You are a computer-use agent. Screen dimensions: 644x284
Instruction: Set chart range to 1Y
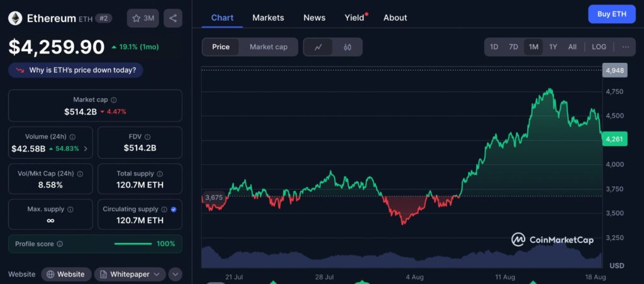pyautogui.click(x=553, y=47)
